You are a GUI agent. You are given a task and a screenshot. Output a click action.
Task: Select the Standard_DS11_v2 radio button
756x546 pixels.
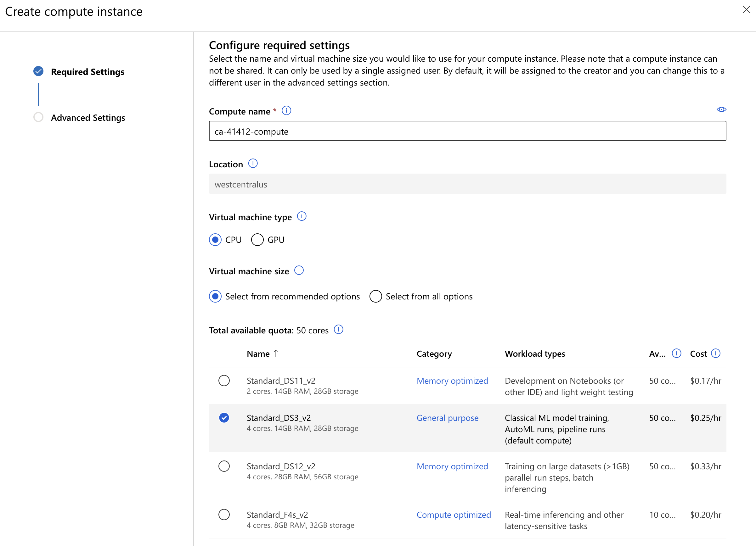(x=224, y=381)
